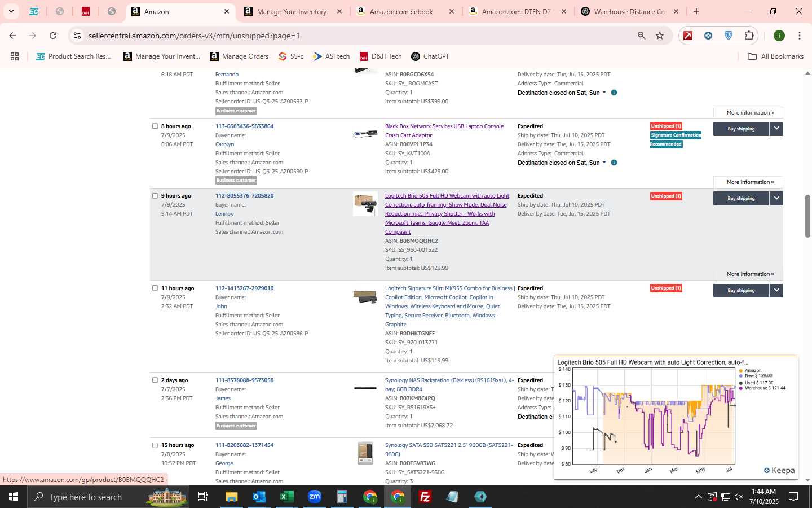The height and width of the screenshot is (508, 812).
Task: Select the checkbox for George's order
Action: coord(155,445)
